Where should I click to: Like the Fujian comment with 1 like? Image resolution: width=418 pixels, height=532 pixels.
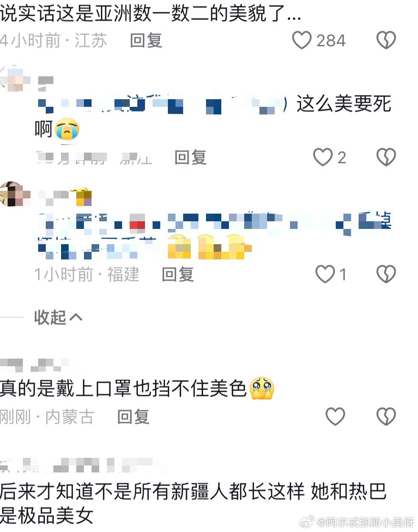click(x=325, y=274)
